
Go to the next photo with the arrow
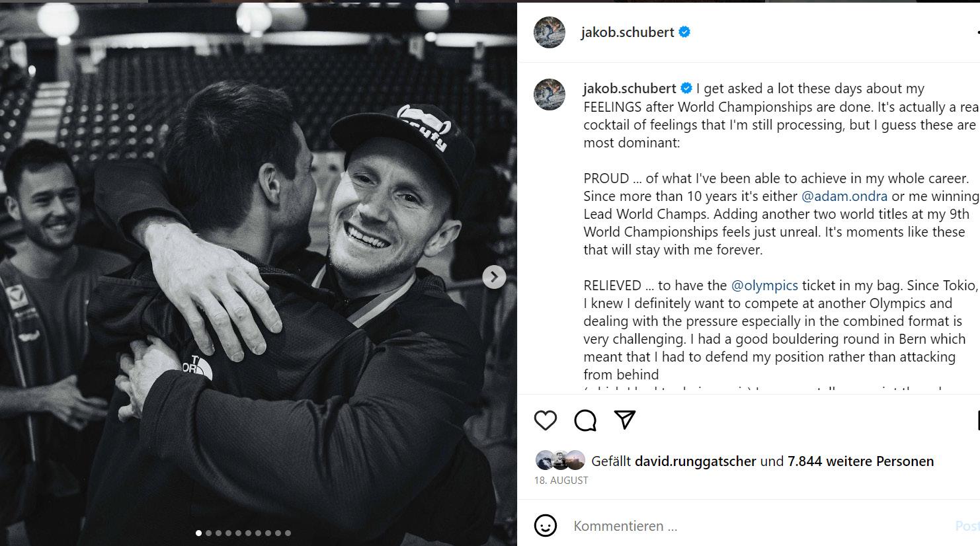click(x=494, y=277)
